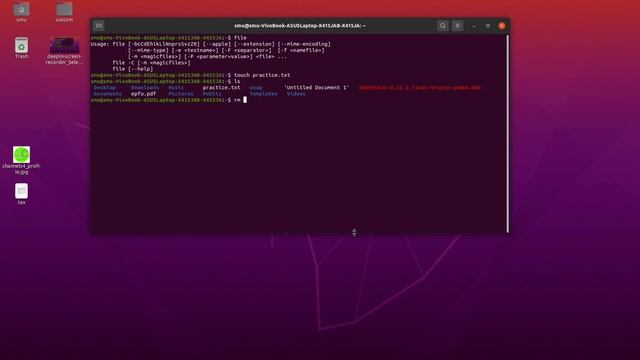Click 'practice.txt' in the ls output

tap(221, 87)
